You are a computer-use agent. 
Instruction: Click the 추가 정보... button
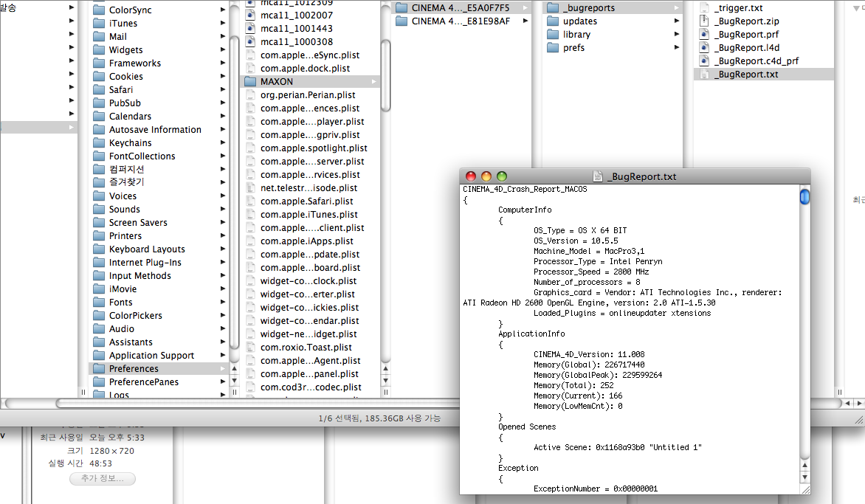point(103,478)
